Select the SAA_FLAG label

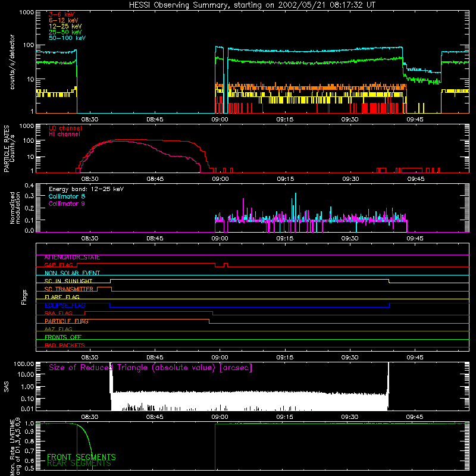point(58,313)
